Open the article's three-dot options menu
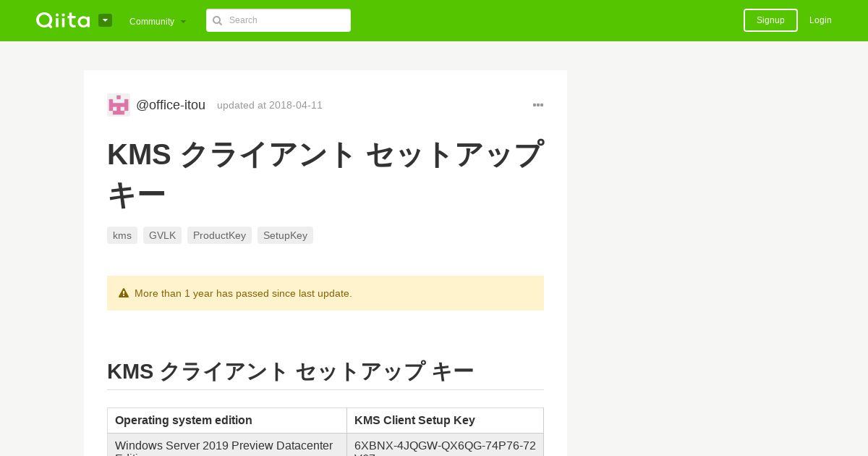Screen dimensions: 868x456 point(538,105)
